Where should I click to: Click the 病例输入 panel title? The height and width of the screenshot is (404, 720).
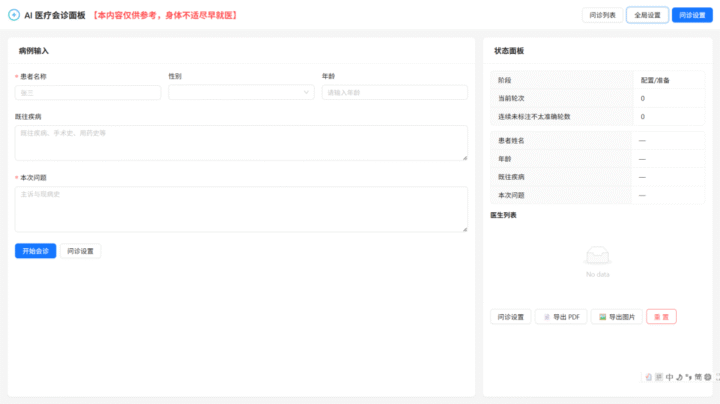34,50
